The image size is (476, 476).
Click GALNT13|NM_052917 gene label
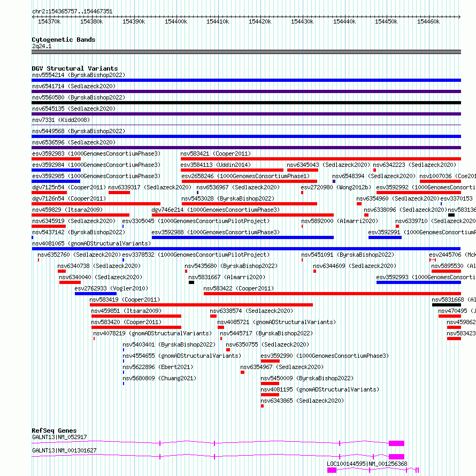click(x=59, y=437)
